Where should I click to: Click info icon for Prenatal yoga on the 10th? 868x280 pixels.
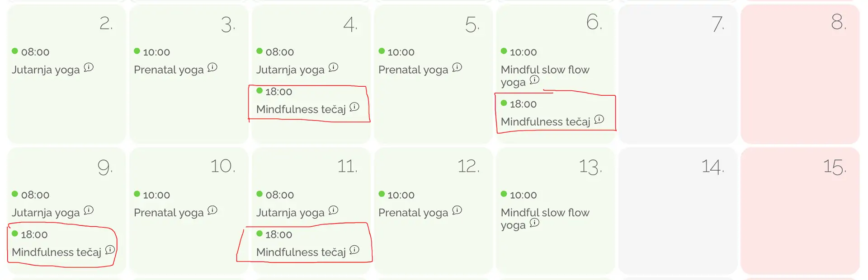(212, 210)
